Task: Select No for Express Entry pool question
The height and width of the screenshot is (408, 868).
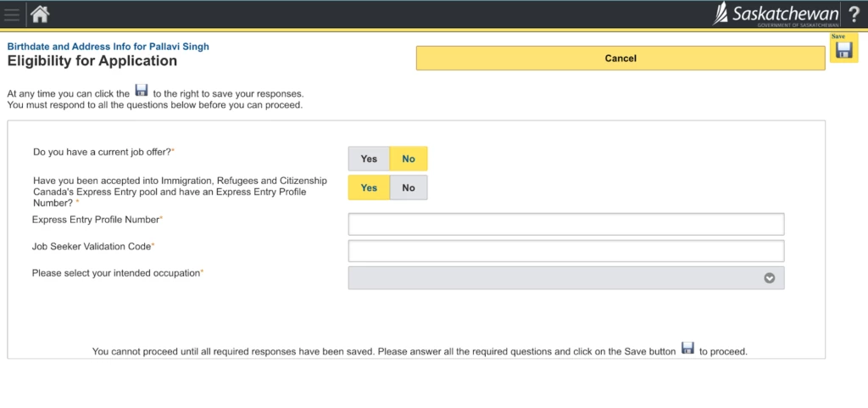Action: (409, 187)
